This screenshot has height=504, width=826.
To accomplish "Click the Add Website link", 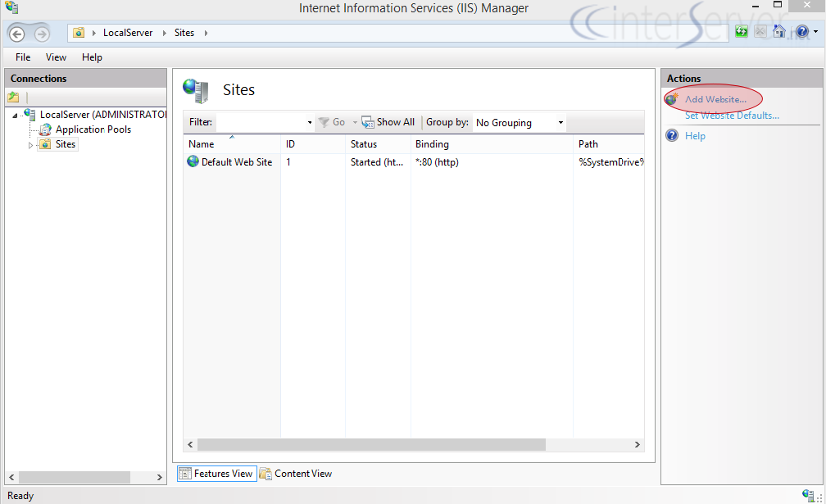I will [715, 99].
